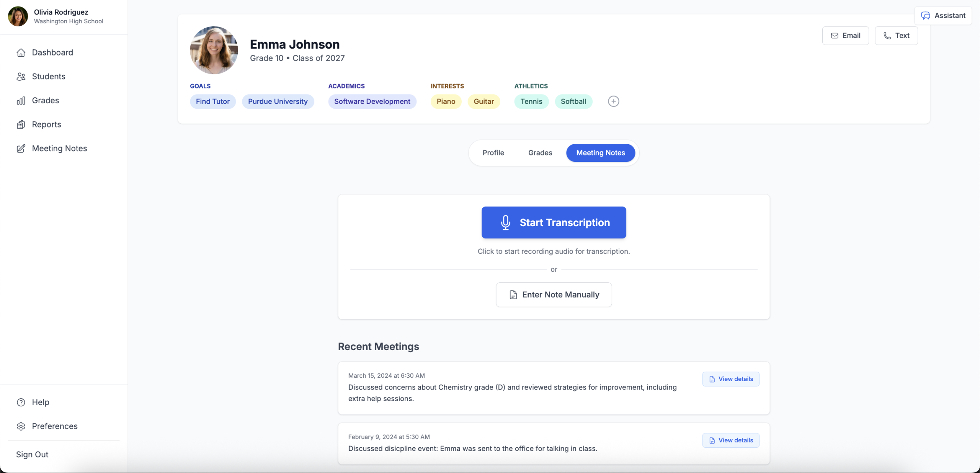View details of the February 9 meeting
Screen dimensions: 980x473
(x=730, y=440)
